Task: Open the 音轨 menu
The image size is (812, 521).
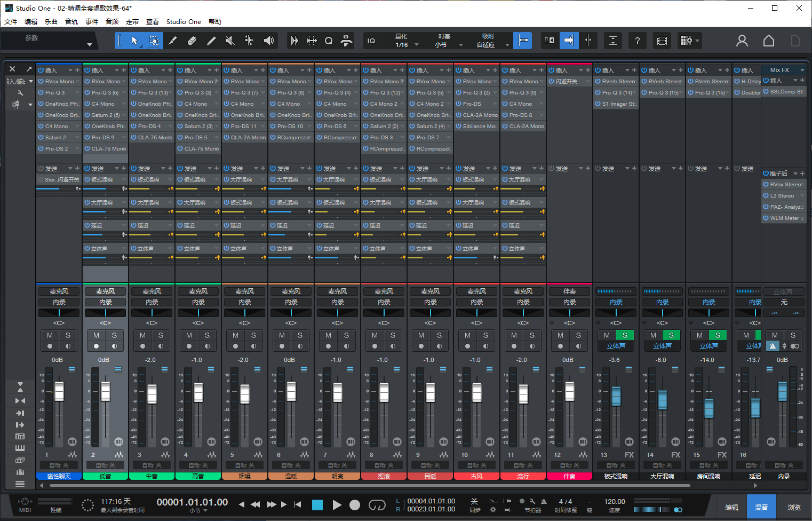Action: (71, 22)
